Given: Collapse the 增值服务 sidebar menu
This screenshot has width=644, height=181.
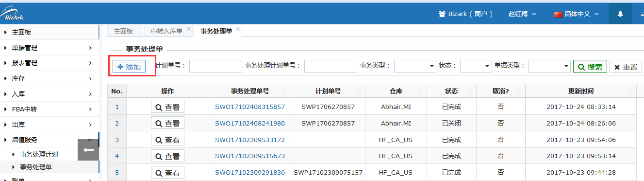Looking at the screenshot, I should click(x=49, y=140).
